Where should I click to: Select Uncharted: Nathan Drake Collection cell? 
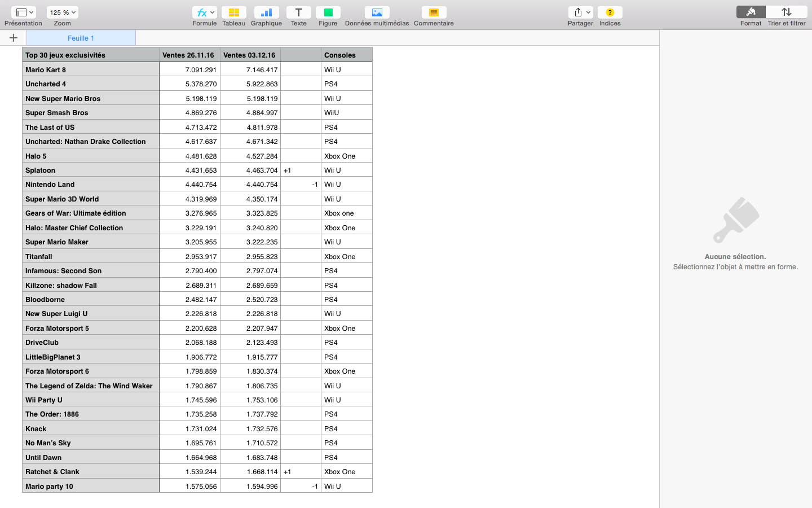(x=91, y=141)
